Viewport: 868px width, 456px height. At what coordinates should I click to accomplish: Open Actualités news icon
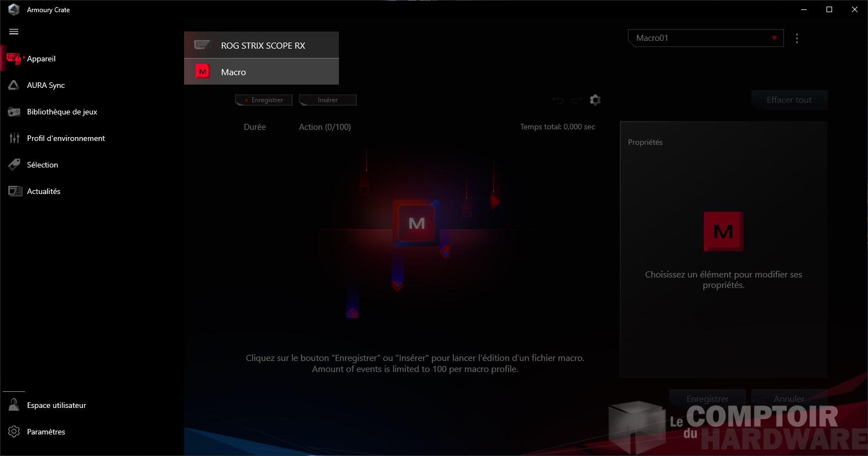pos(14,191)
